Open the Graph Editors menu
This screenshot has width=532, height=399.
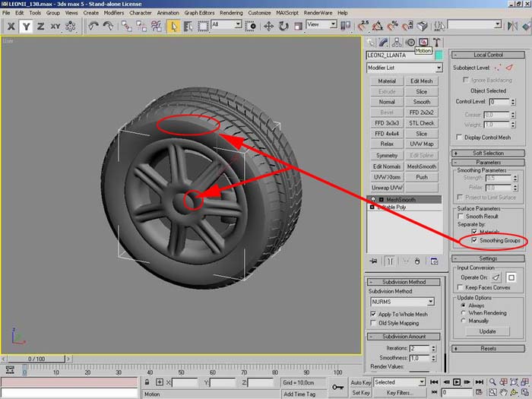point(199,13)
